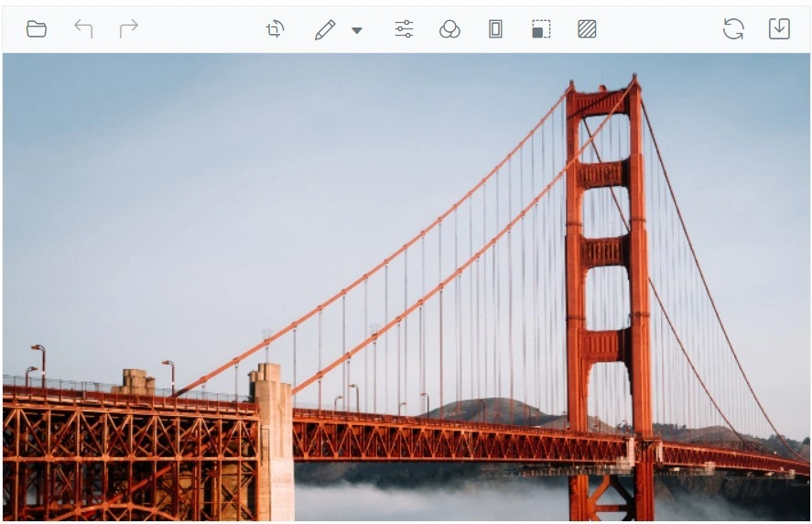Open the frame tool
Screen dimensions: 812x524
(x=495, y=29)
